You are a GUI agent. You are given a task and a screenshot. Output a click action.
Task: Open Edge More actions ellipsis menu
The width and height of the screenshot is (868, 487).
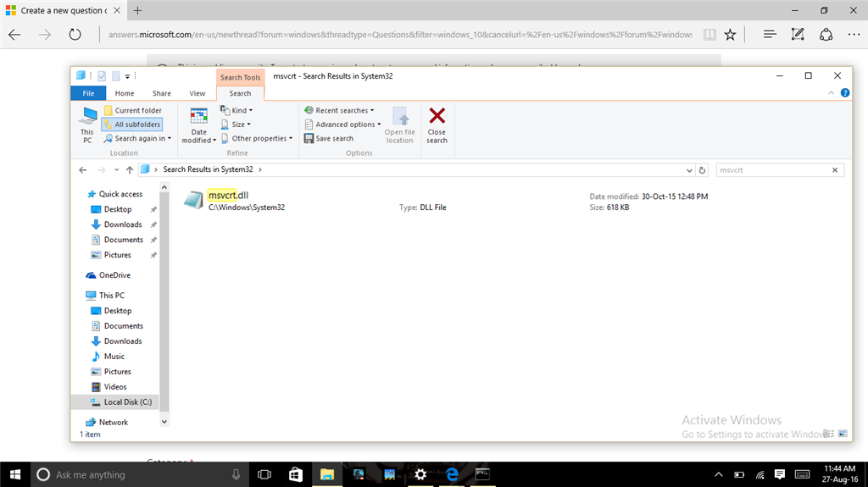click(854, 35)
